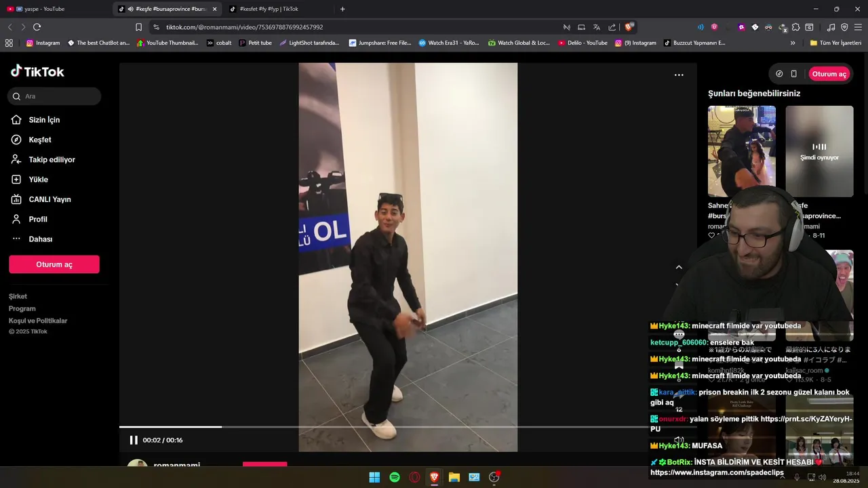Open Brave Shields lion icon
The height and width of the screenshot is (488, 868).
(629, 27)
